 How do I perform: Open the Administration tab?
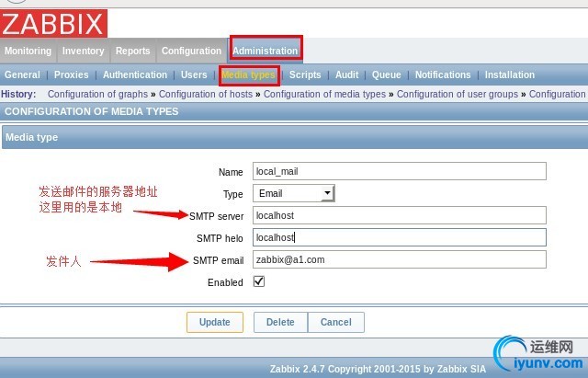266,51
